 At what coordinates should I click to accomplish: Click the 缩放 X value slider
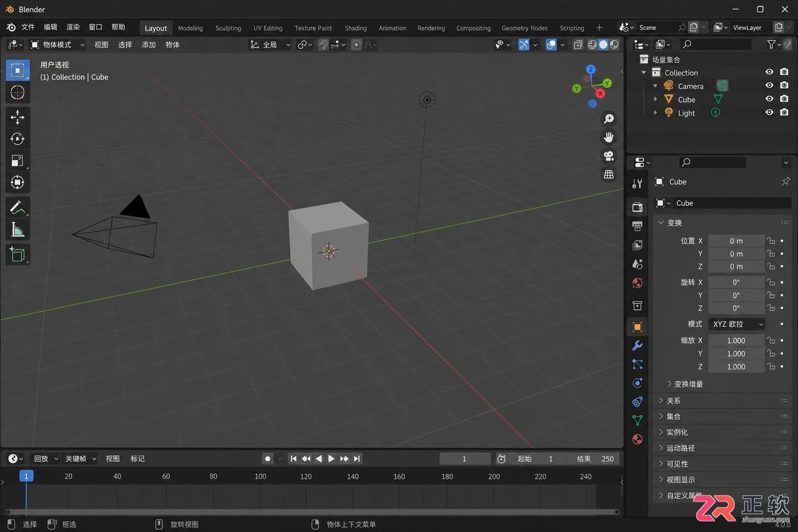(736, 340)
